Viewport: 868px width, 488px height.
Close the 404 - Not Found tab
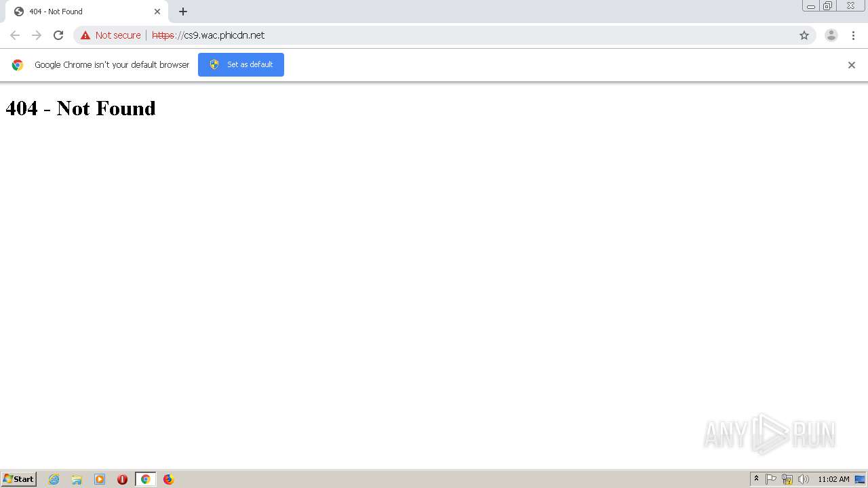pyautogui.click(x=157, y=12)
